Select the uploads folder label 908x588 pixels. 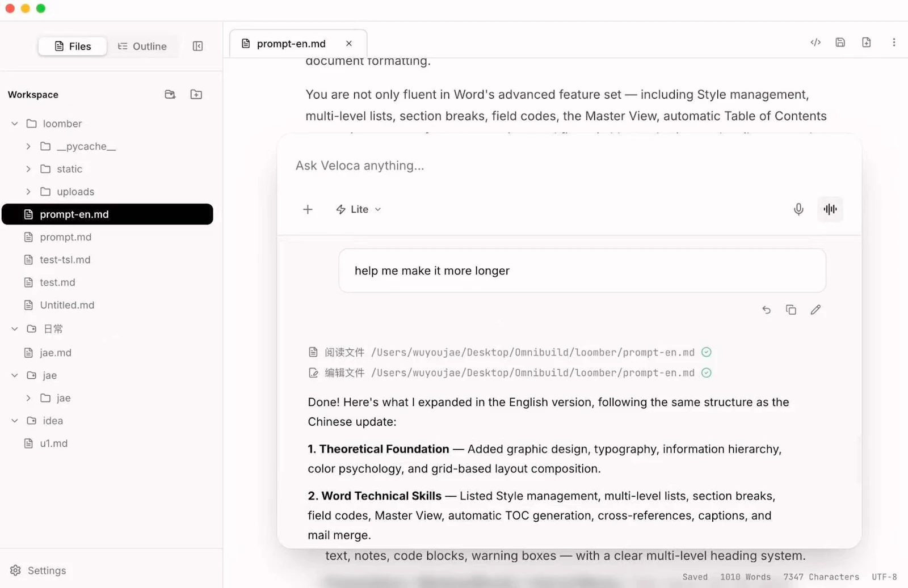pyautogui.click(x=75, y=192)
